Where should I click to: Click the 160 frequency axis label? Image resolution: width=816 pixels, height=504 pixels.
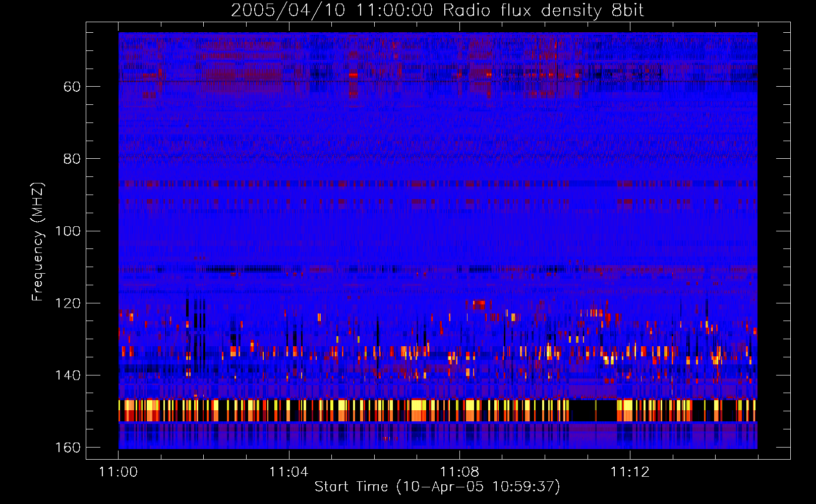click(x=68, y=448)
